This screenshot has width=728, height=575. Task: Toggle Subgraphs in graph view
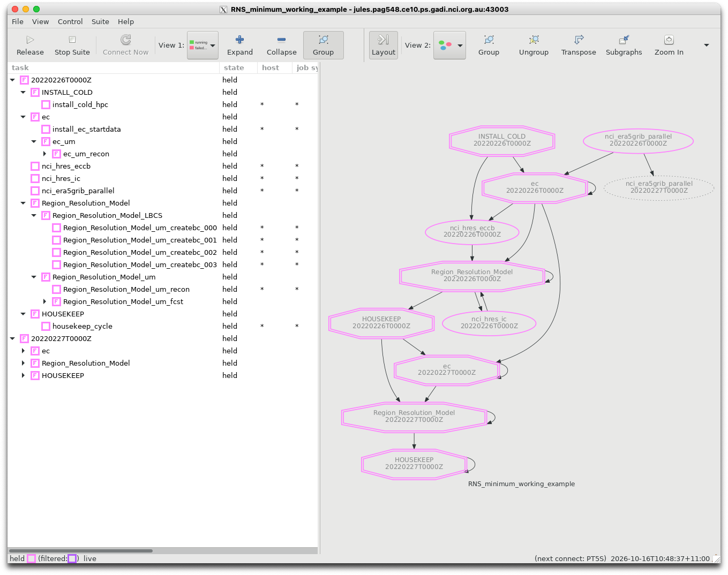coord(624,40)
